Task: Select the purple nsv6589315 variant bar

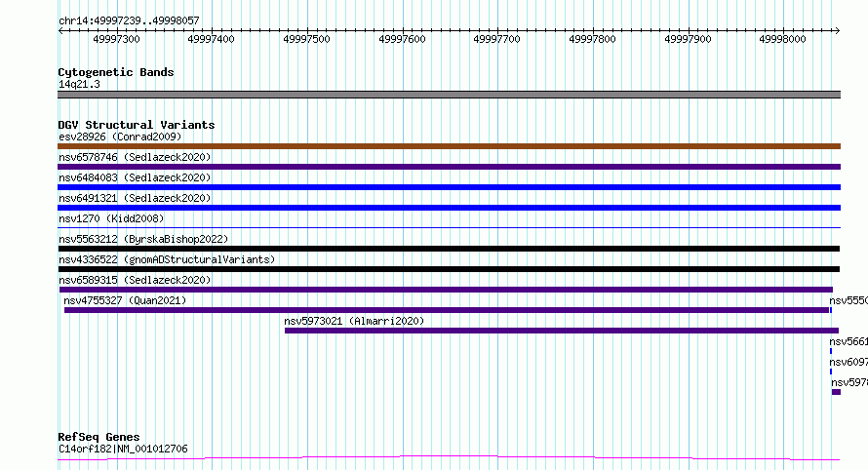Action: [446, 290]
